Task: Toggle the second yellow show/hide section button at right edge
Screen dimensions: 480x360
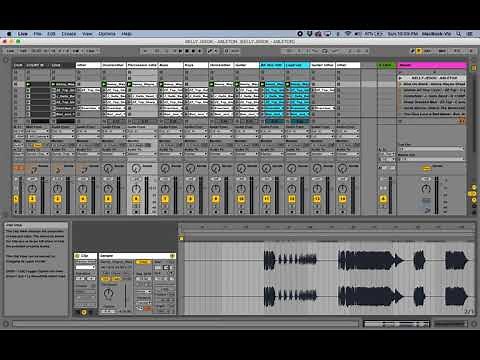Action: point(473,194)
